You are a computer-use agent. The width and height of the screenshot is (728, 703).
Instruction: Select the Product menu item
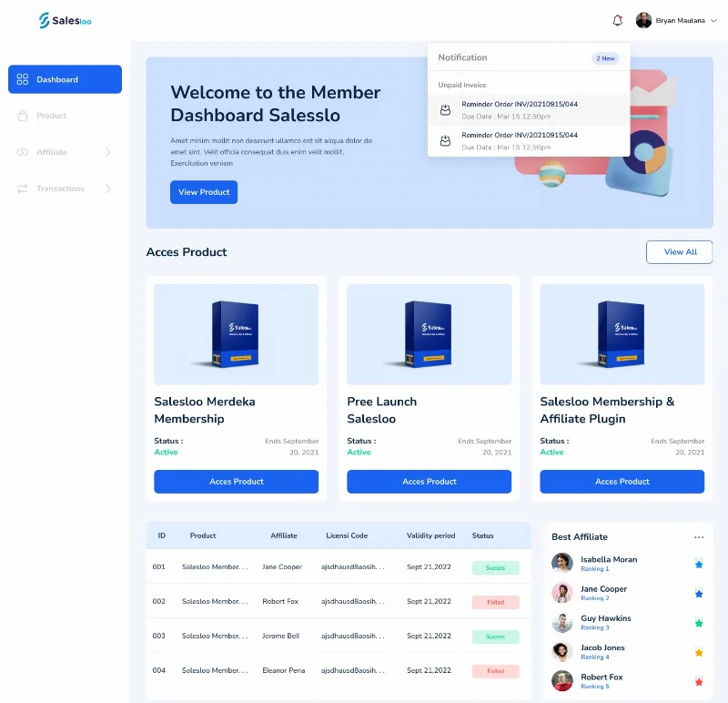[x=65, y=116]
